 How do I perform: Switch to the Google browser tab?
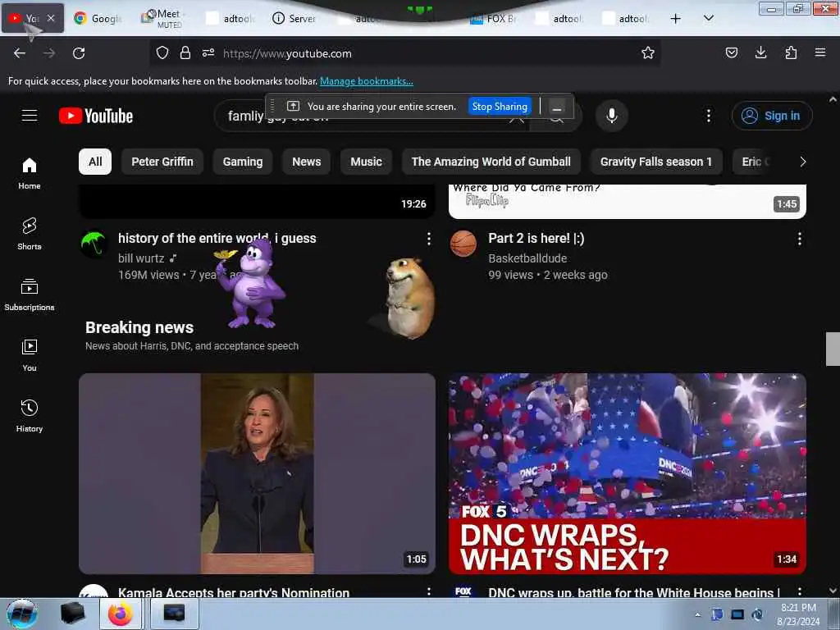pos(98,18)
